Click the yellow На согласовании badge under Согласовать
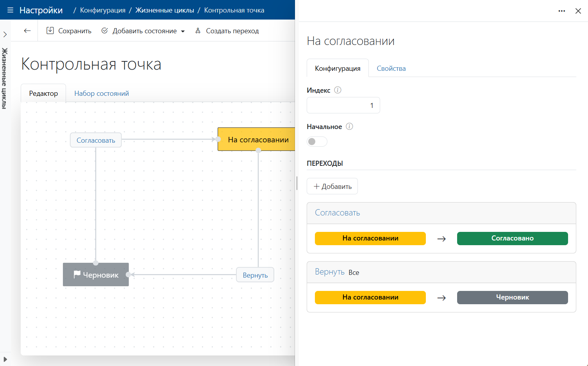The height and width of the screenshot is (366, 588). [x=370, y=239]
